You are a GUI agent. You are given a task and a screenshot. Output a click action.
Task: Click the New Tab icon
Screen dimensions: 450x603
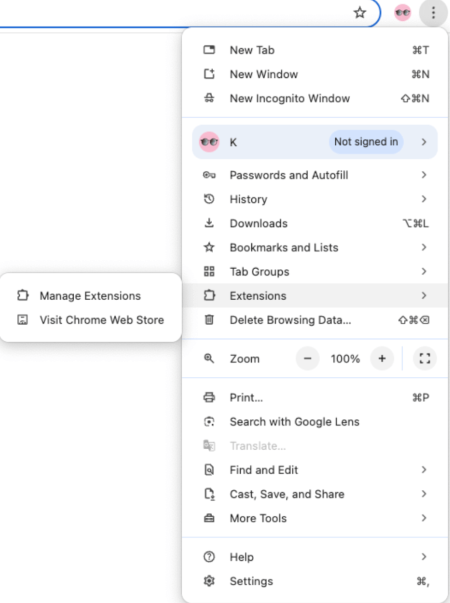point(209,50)
